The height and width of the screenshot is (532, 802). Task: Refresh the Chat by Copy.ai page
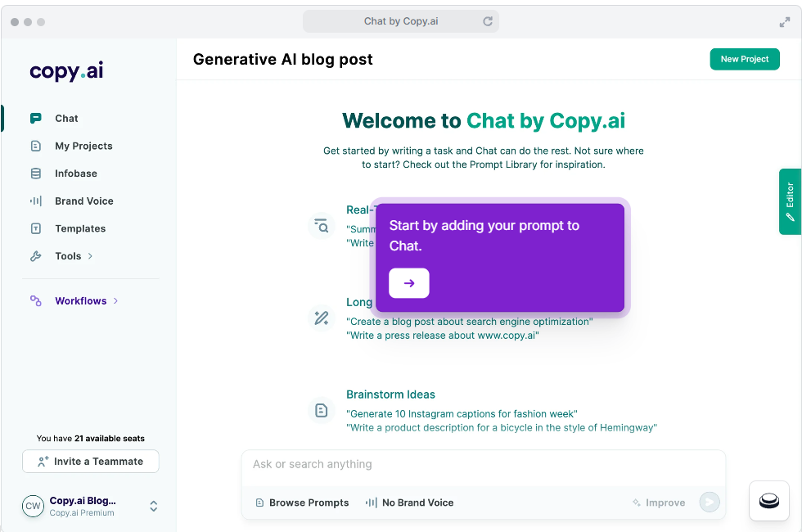click(487, 20)
